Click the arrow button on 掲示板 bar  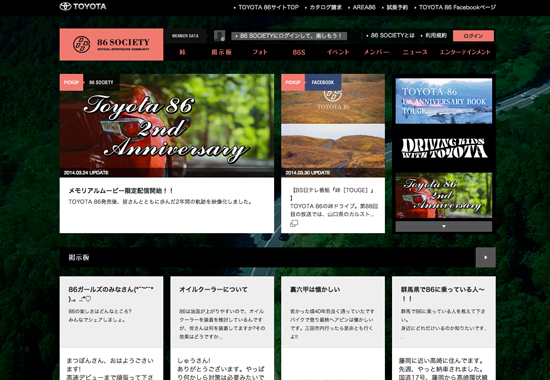coord(485,257)
